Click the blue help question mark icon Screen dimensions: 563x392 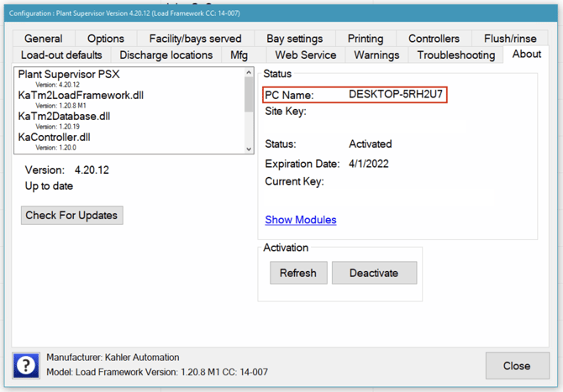coord(26,365)
